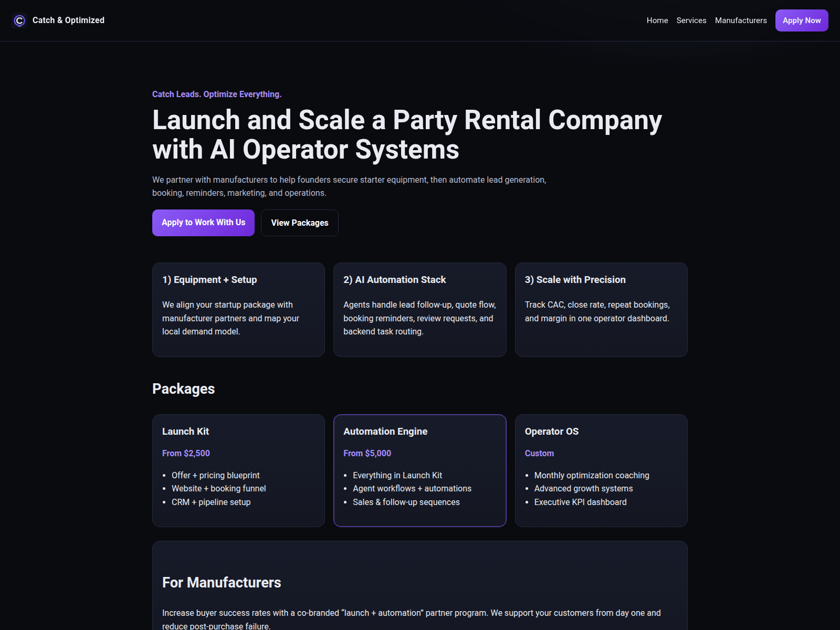Click the From $5,000 price label

(x=367, y=453)
